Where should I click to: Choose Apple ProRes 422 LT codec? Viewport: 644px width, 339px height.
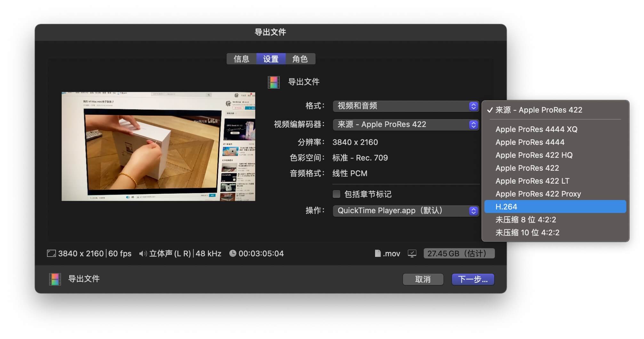pos(555,181)
